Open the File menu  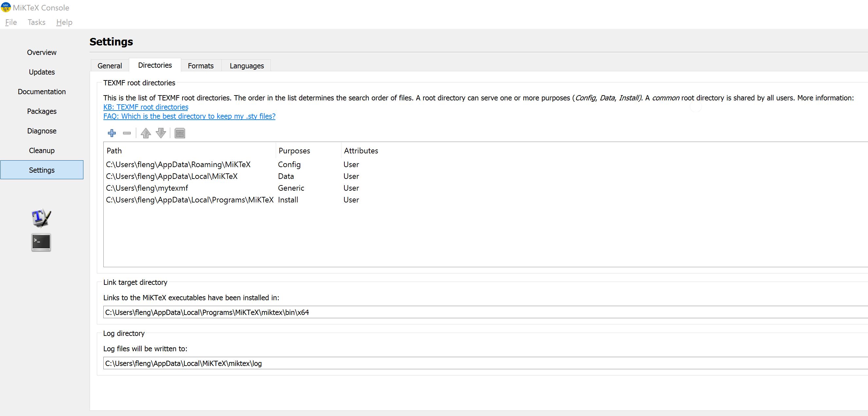click(11, 22)
